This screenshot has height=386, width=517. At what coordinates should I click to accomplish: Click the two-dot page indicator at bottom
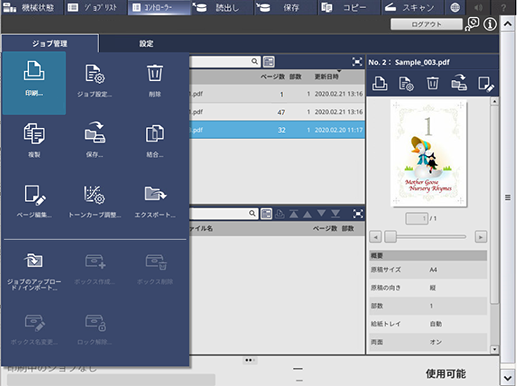(x=249, y=360)
